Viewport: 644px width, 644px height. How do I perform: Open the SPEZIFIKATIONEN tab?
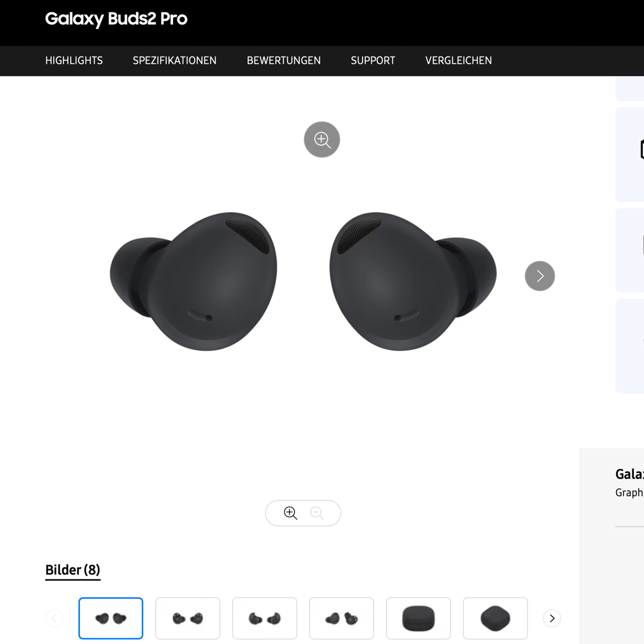pyautogui.click(x=175, y=61)
